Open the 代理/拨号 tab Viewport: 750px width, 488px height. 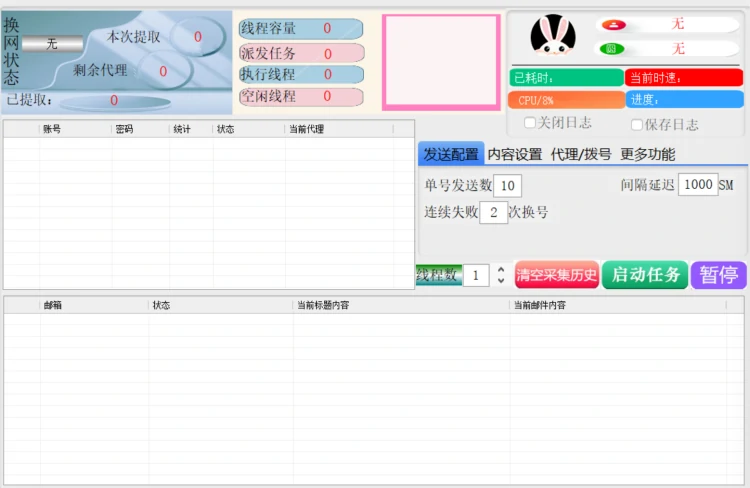coord(581,154)
